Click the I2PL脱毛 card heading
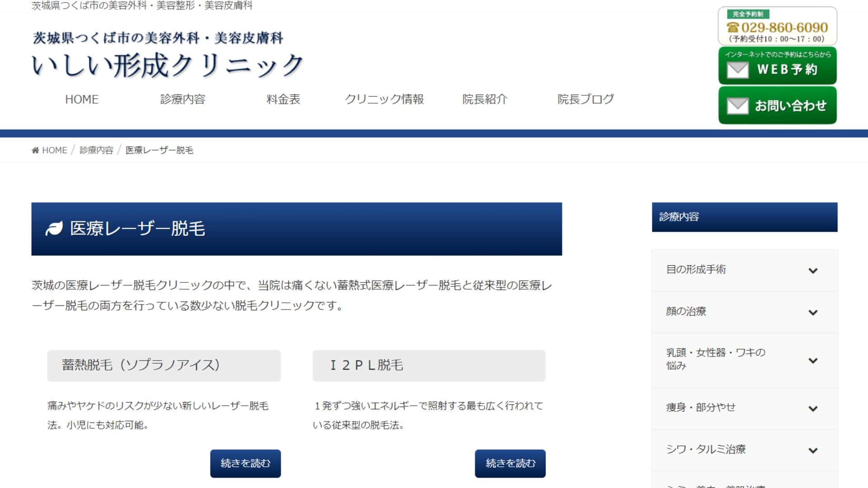Viewport: 868px width, 488px height. [x=429, y=366]
